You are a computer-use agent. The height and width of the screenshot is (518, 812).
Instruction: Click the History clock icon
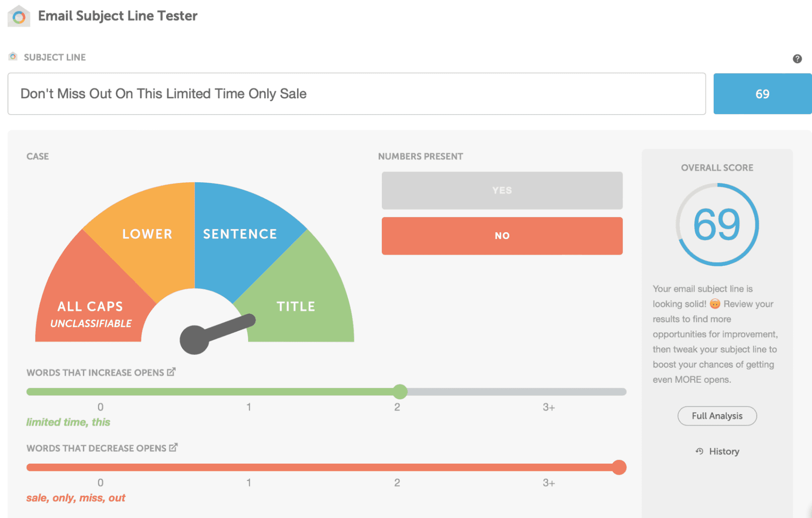699,451
